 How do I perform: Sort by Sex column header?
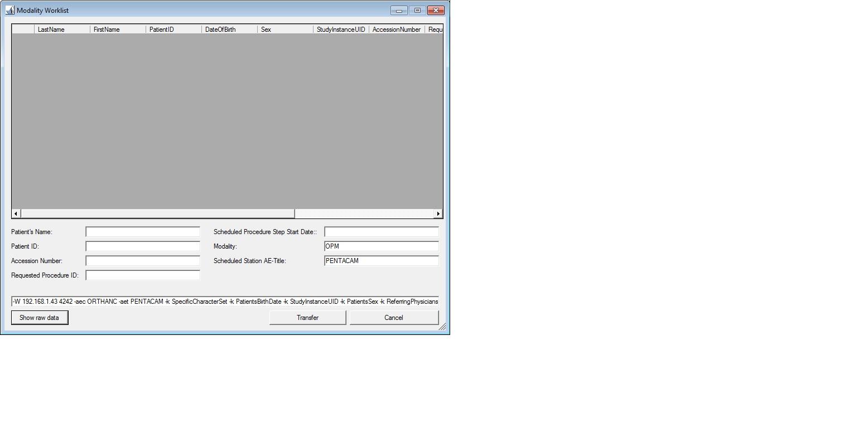[x=286, y=30]
